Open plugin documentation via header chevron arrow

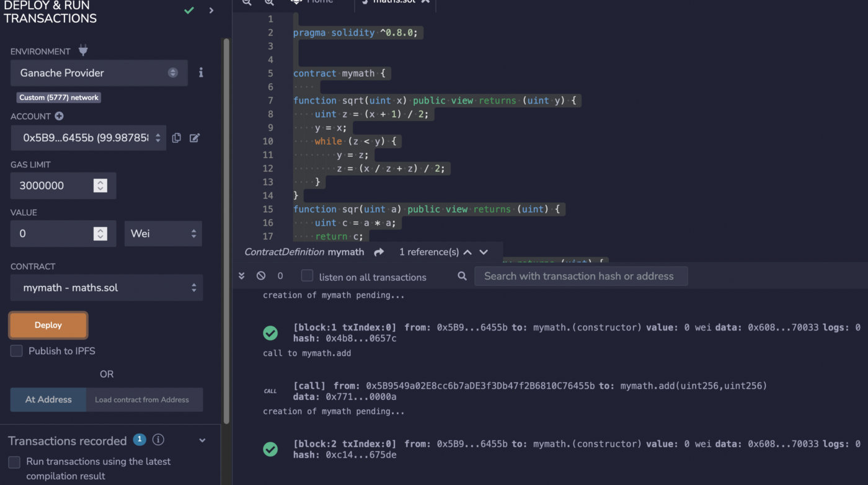click(x=211, y=11)
